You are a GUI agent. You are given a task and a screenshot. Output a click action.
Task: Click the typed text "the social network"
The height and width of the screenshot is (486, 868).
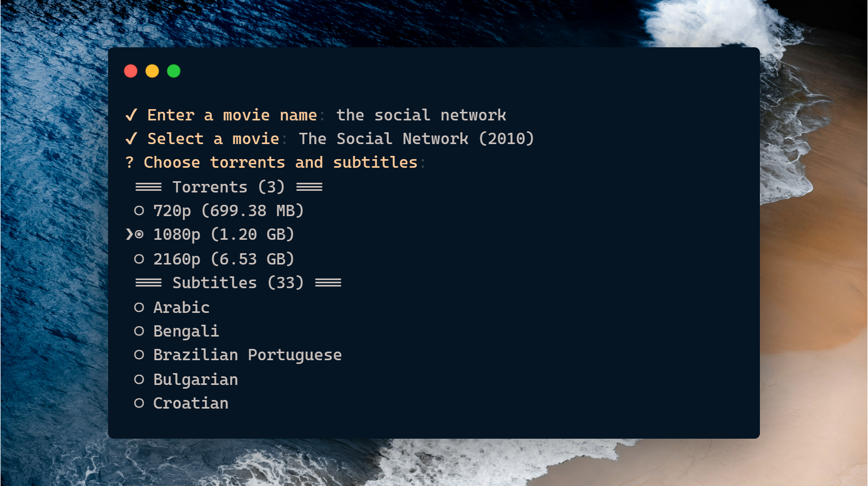pyautogui.click(x=421, y=115)
